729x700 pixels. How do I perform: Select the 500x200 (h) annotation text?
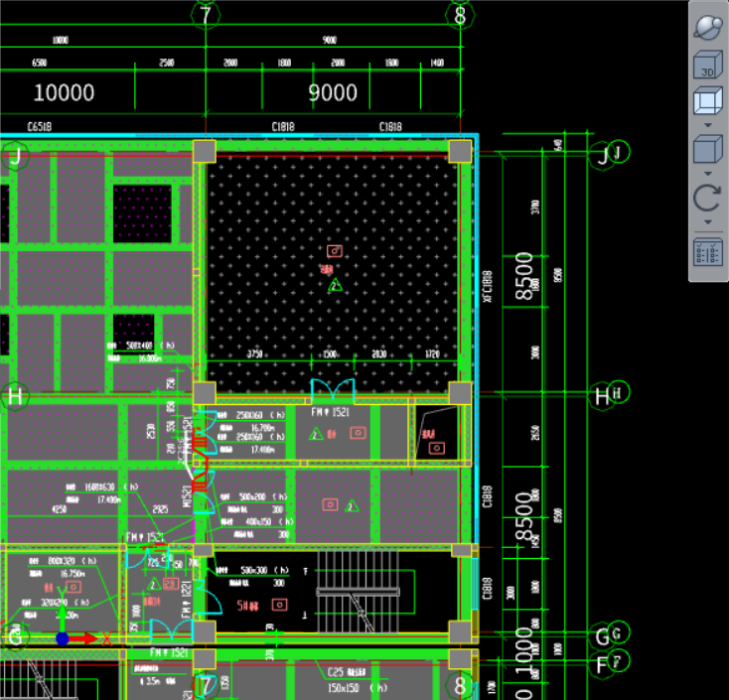[263, 496]
